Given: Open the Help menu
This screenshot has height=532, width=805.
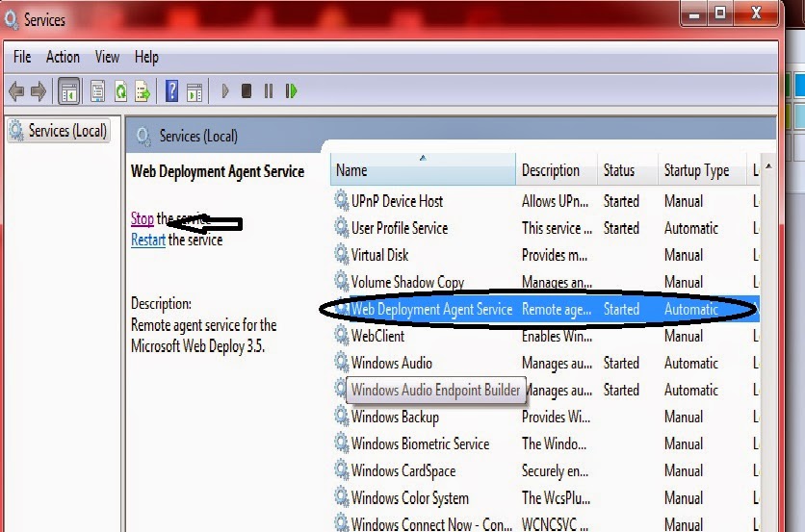Looking at the screenshot, I should [x=146, y=57].
